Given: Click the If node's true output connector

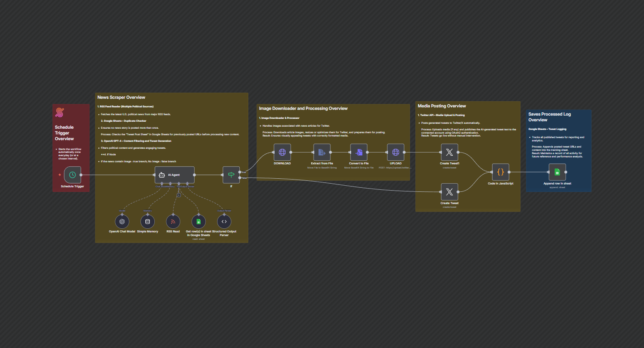Looking at the screenshot, I should (240, 172).
